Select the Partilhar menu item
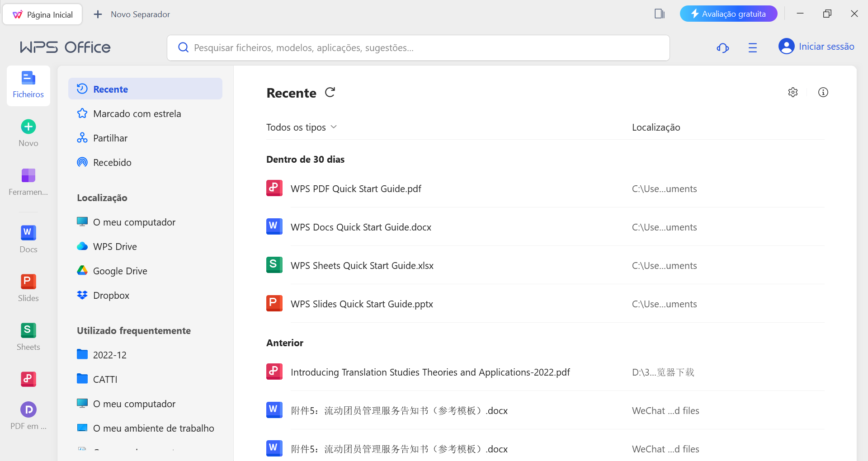868x461 pixels. tap(110, 138)
